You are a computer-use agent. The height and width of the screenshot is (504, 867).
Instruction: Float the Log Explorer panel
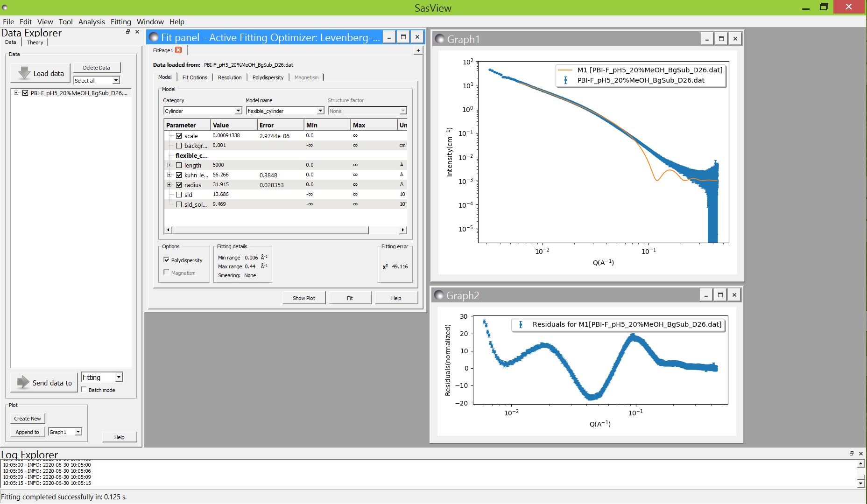point(851,453)
